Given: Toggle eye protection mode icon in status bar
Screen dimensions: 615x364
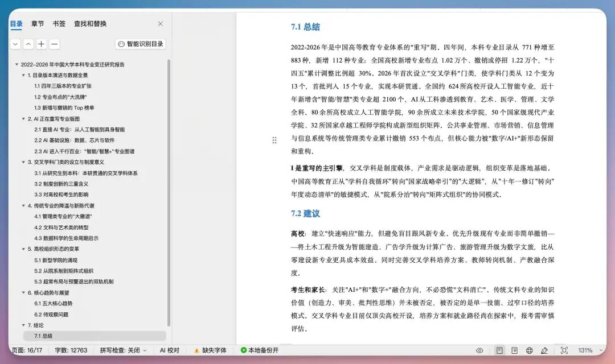Looking at the screenshot, I should coord(479,350).
